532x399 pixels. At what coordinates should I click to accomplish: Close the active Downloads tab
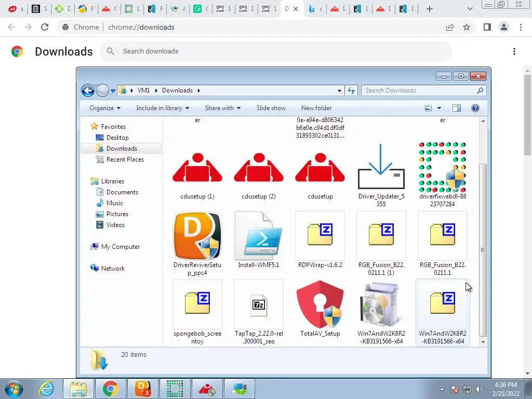296,9
